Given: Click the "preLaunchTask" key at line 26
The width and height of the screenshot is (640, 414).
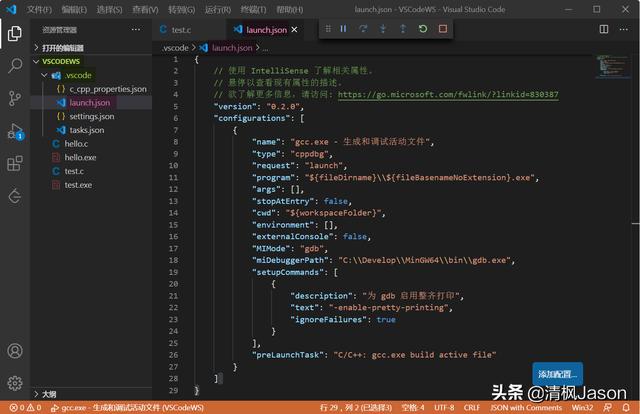Looking at the screenshot, I should (x=288, y=355).
